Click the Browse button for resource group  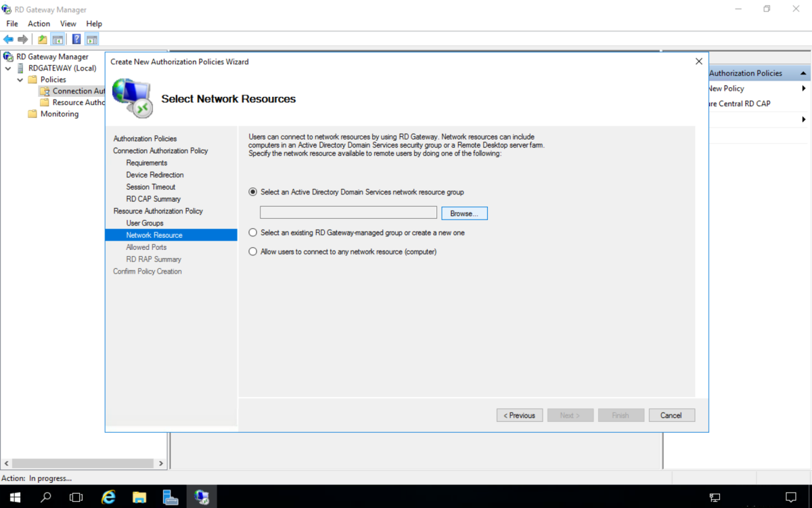click(x=464, y=213)
